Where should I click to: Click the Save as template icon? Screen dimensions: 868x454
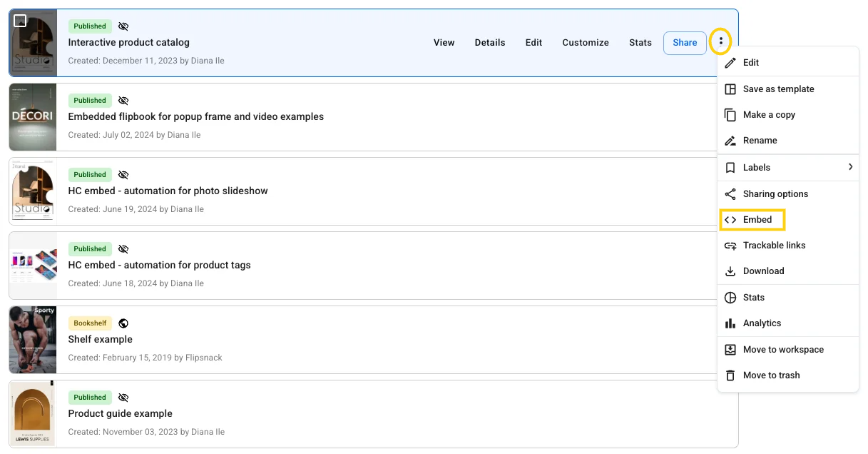(730, 89)
